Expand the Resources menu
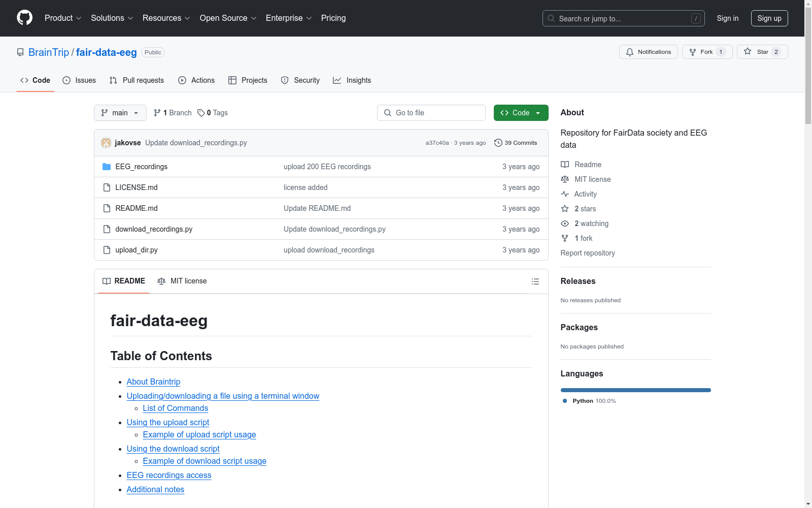 tap(166, 18)
